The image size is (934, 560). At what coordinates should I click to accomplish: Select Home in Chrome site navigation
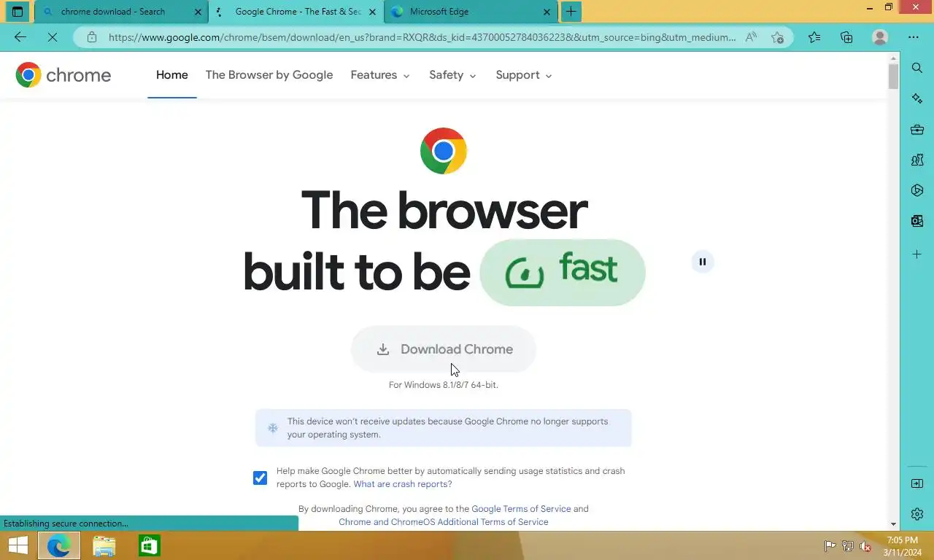click(x=172, y=75)
